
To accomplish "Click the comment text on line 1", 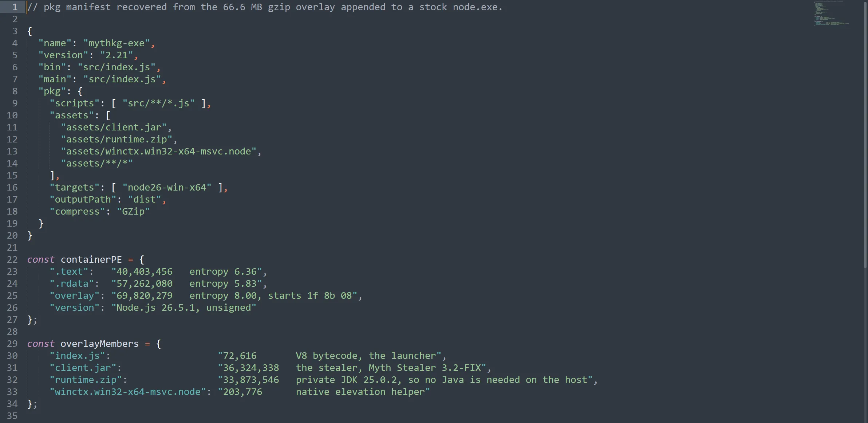I will 265,7.
